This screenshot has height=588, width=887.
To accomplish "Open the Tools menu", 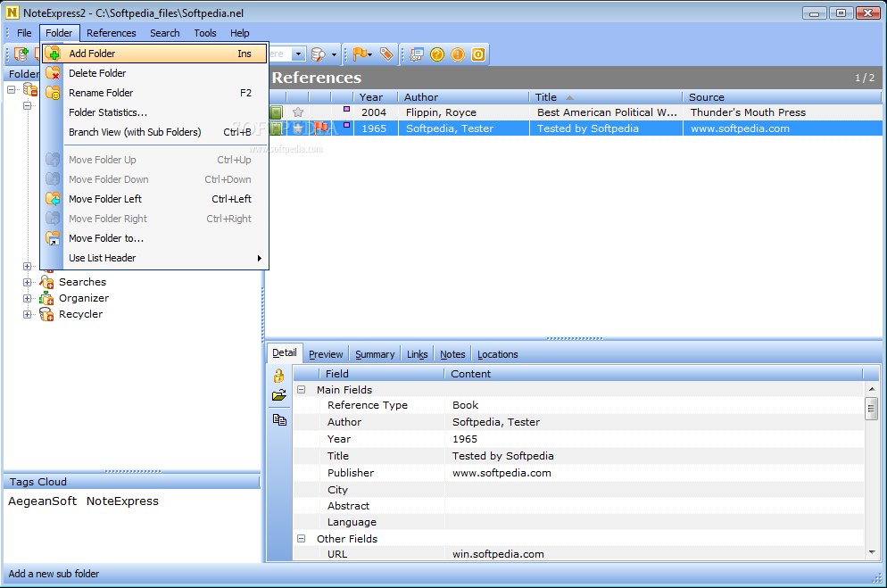I will pos(204,33).
